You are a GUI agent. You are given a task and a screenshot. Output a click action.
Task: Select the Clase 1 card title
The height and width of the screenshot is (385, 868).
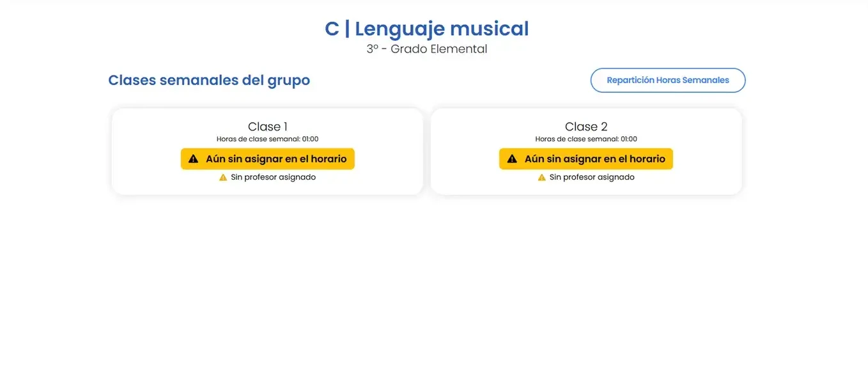tap(267, 126)
